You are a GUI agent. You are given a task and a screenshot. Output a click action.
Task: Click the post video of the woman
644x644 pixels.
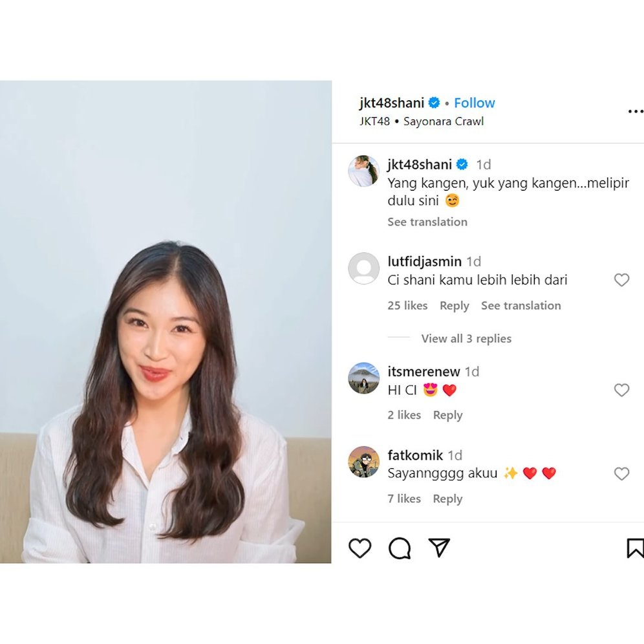point(166,321)
